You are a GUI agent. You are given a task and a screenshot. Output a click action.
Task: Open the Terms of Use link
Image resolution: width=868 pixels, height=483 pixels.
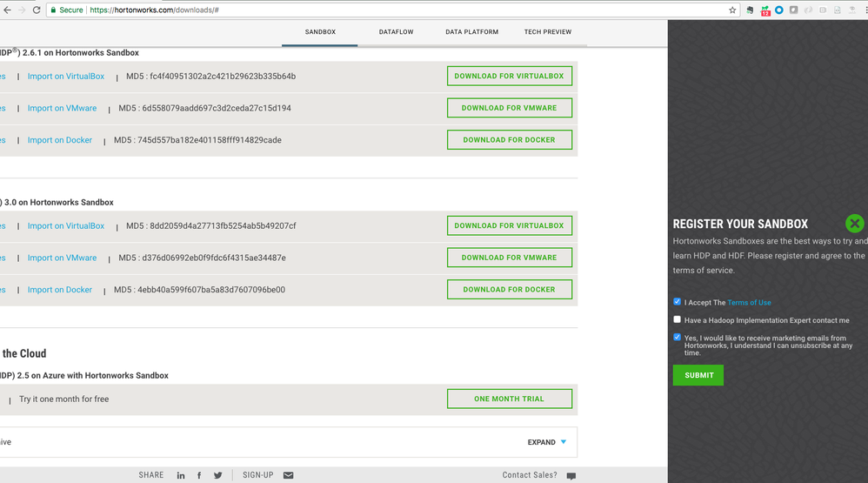pos(749,303)
